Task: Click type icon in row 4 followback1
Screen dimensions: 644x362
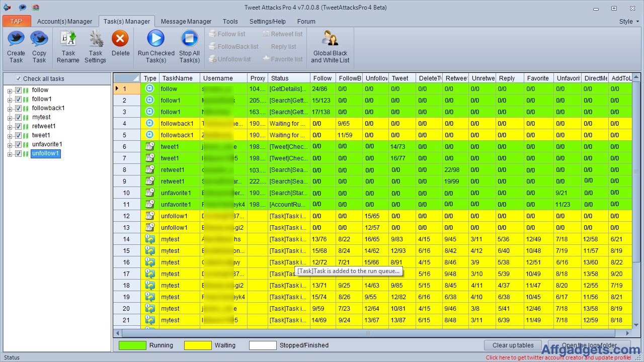Action: pyautogui.click(x=149, y=123)
